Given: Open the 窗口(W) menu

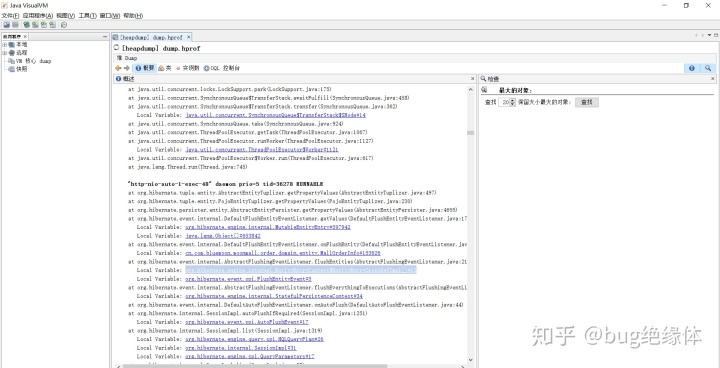Looking at the screenshot, I should (110, 16).
